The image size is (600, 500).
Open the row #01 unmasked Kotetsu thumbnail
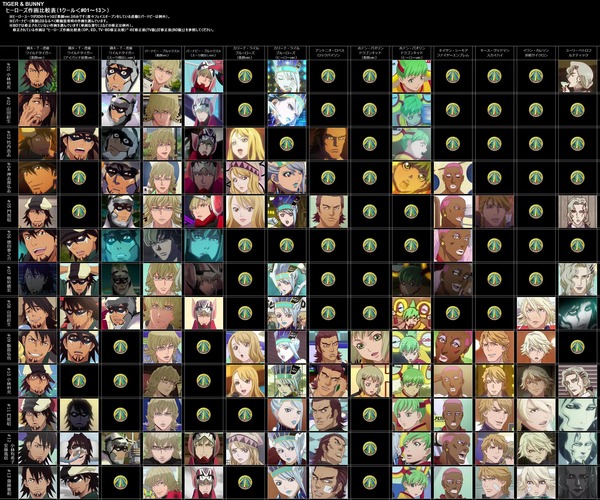(x=38, y=76)
